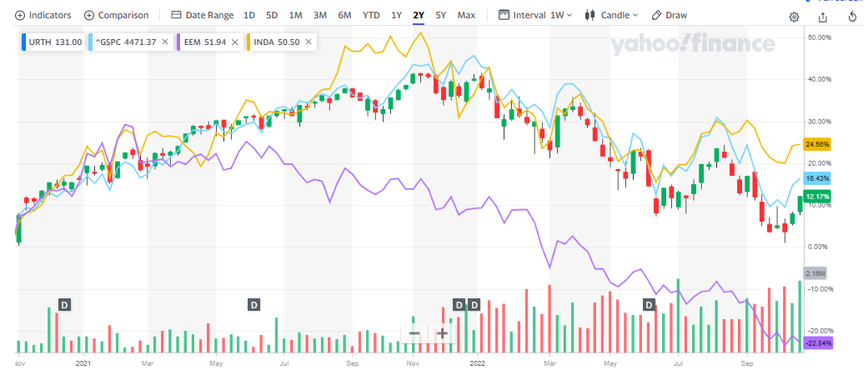This screenshot has height=370, width=868.
Task: Click the candlestick chart type icon
Action: tap(590, 15)
